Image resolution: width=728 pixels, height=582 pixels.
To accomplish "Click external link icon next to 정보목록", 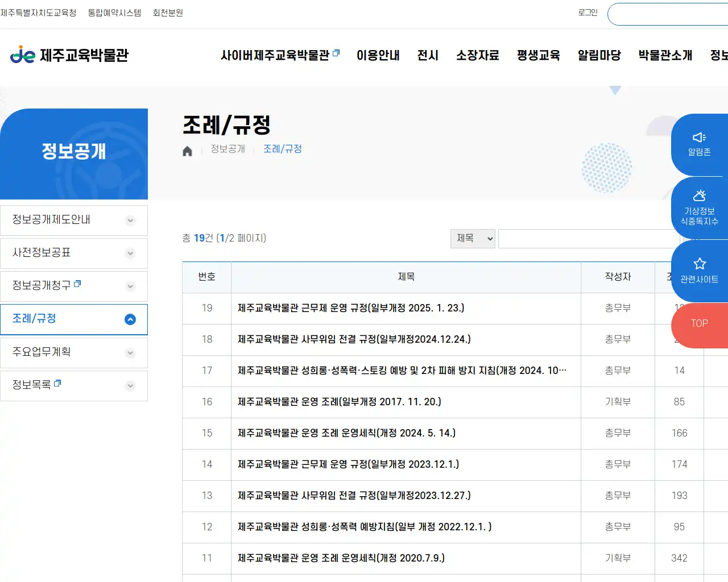I will (x=57, y=383).
